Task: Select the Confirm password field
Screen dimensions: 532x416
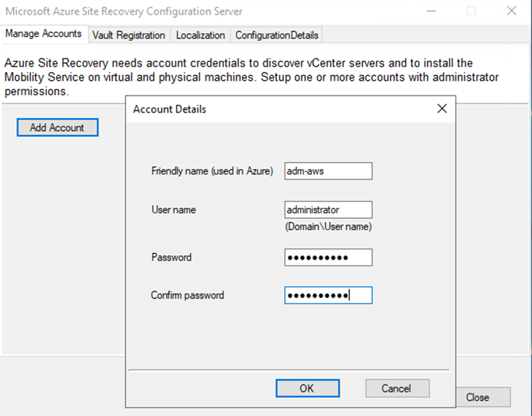Action: [x=328, y=295]
